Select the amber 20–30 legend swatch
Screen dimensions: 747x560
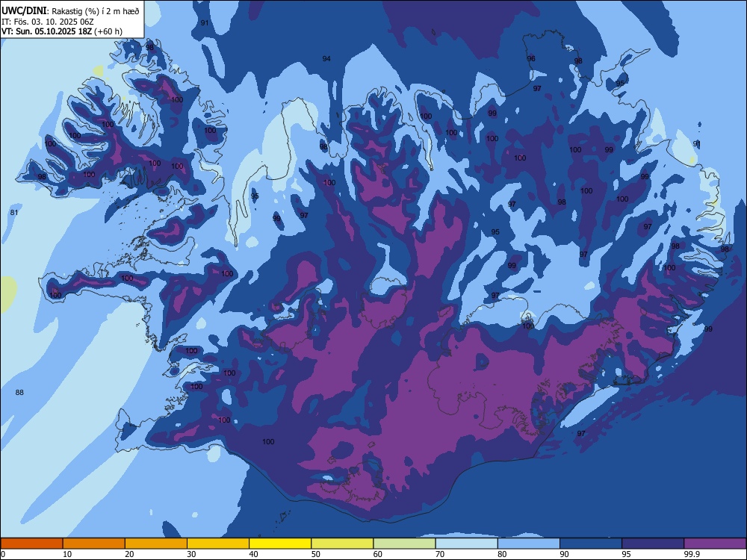tap(156, 544)
